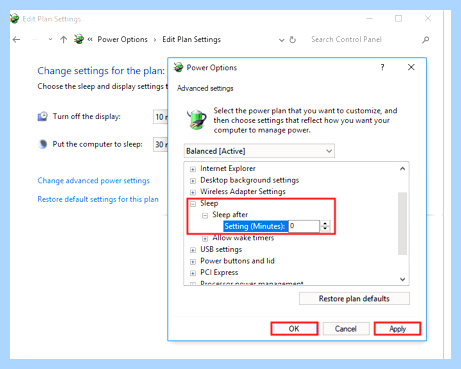Open Turn off the display dropdown

pyautogui.click(x=160, y=117)
